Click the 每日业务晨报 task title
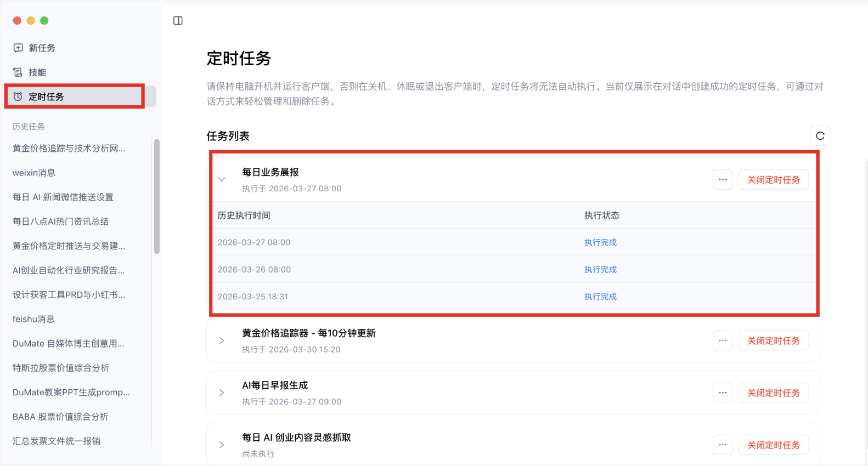868x466 pixels. pos(270,172)
